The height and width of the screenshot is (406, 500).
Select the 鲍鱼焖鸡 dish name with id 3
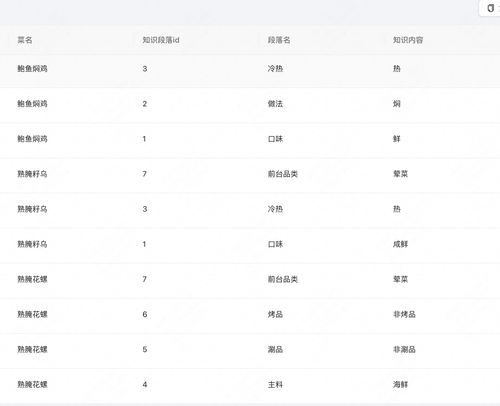pos(32,69)
